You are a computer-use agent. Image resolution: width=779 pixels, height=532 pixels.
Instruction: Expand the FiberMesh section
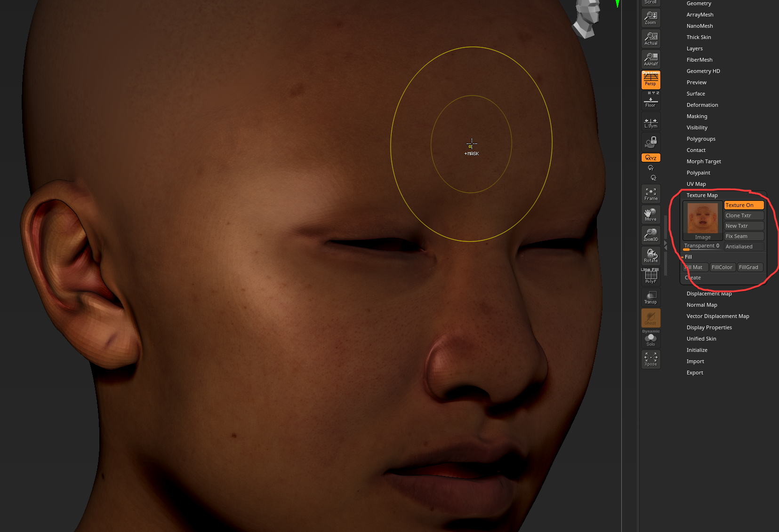(699, 60)
